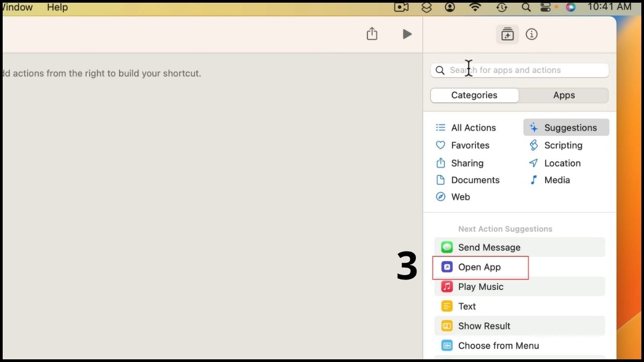Image resolution: width=644 pixels, height=362 pixels.
Task: Select the Sharing category
Action: tap(460, 163)
